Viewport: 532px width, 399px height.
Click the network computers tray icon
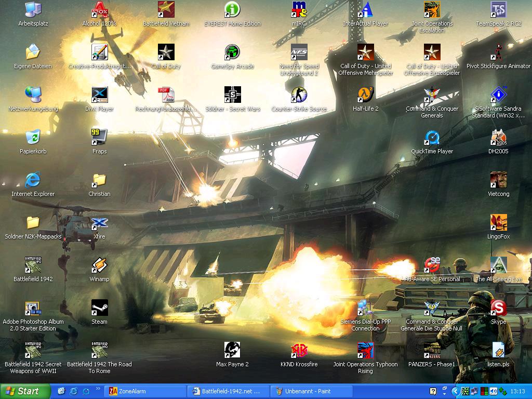[x=474, y=392]
